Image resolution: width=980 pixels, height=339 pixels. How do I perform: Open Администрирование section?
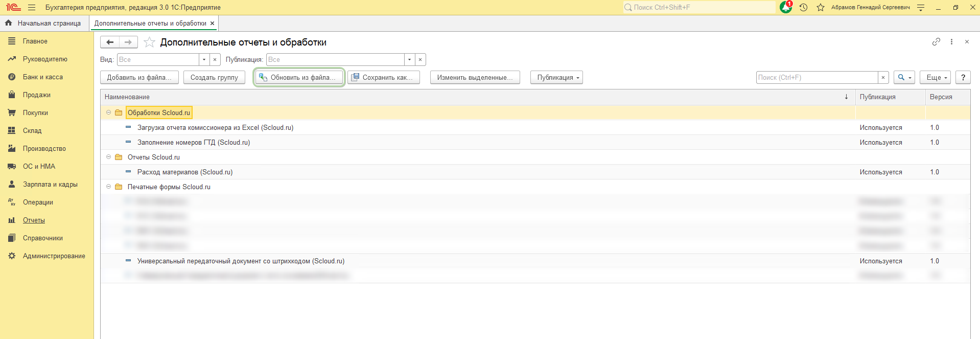click(46, 256)
